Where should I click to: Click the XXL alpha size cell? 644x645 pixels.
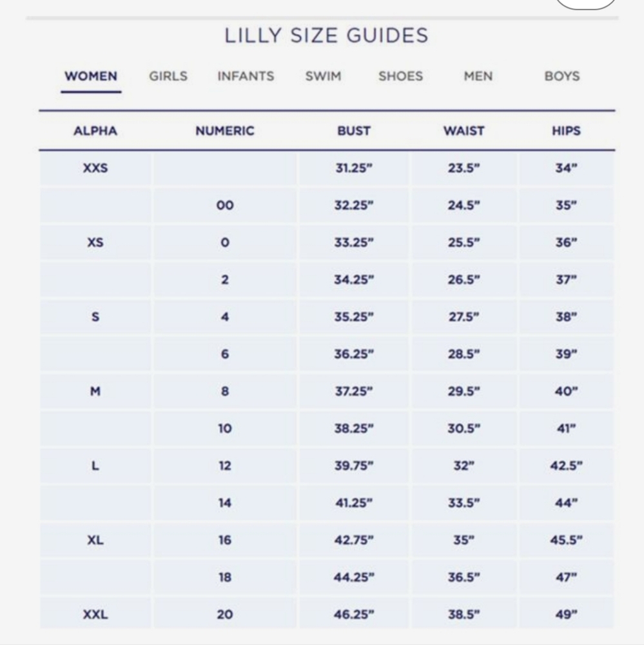click(95, 615)
